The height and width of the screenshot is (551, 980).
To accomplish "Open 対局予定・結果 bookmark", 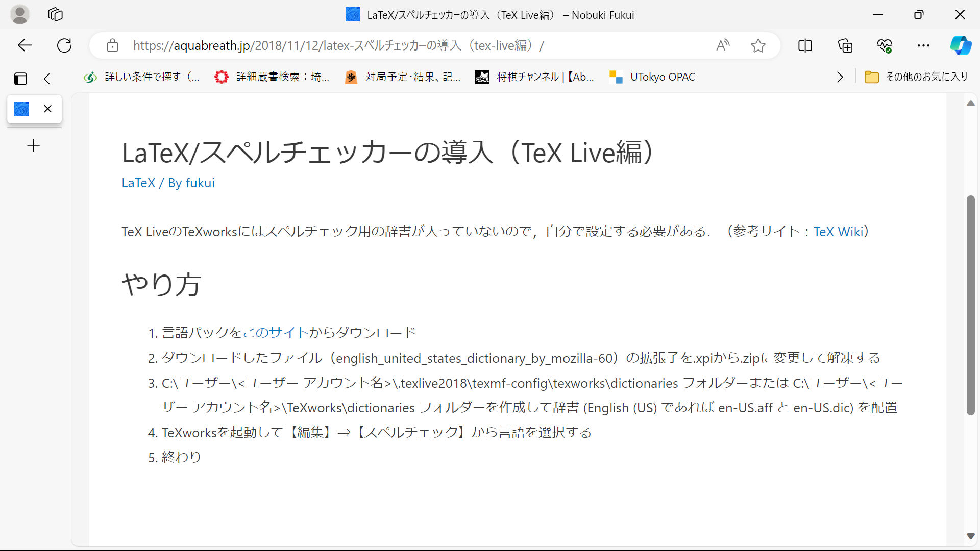I will click(x=403, y=77).
